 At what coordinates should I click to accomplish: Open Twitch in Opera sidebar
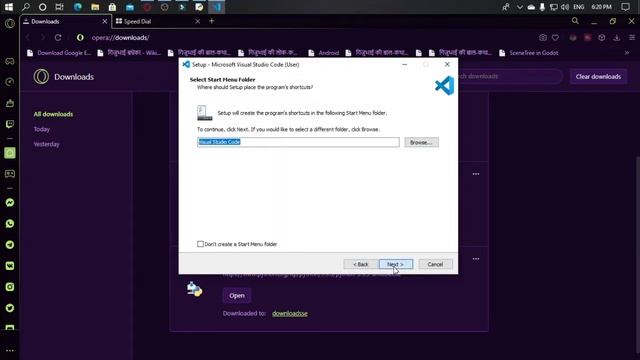pyautogui.click(x=10, y=124)
